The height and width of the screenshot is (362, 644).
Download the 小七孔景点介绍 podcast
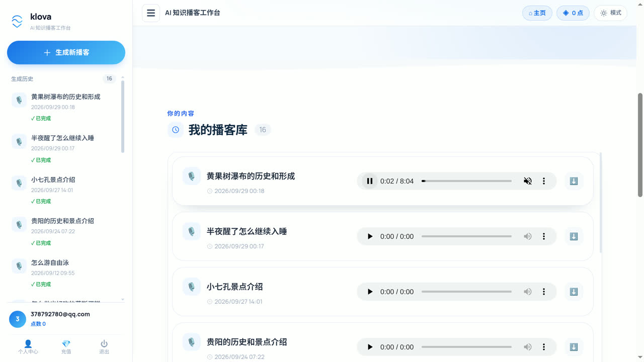pyautogui.click(x=574, y=292)
